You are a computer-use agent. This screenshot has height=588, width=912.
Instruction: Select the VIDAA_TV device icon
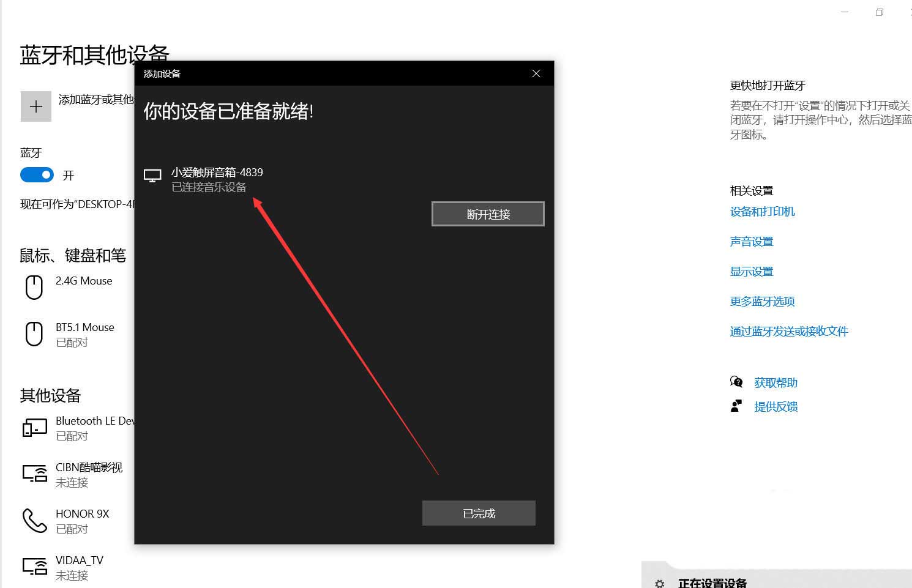coord(34,566)
